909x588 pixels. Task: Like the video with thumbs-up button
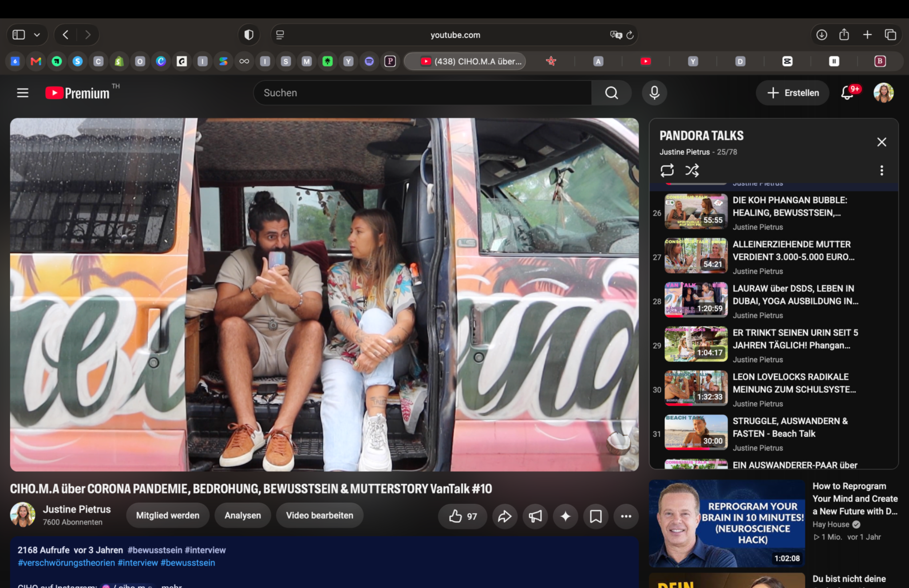tap(462, 516)
